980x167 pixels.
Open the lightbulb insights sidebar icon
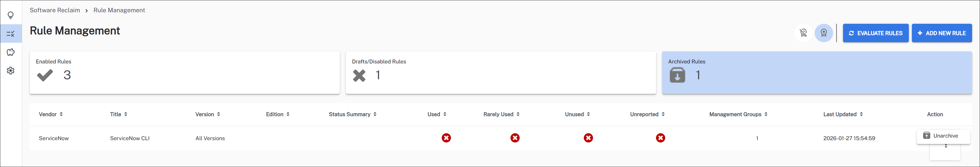click(11, 15)
